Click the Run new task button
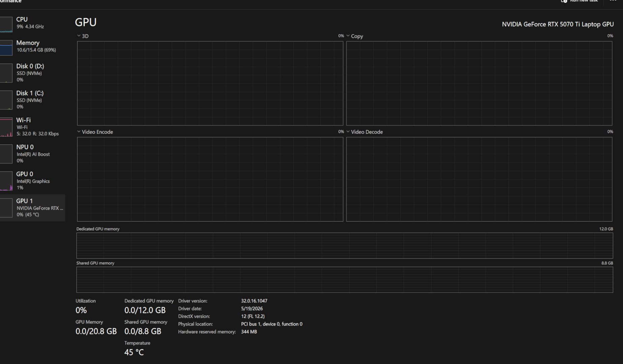 click(580, 1)
